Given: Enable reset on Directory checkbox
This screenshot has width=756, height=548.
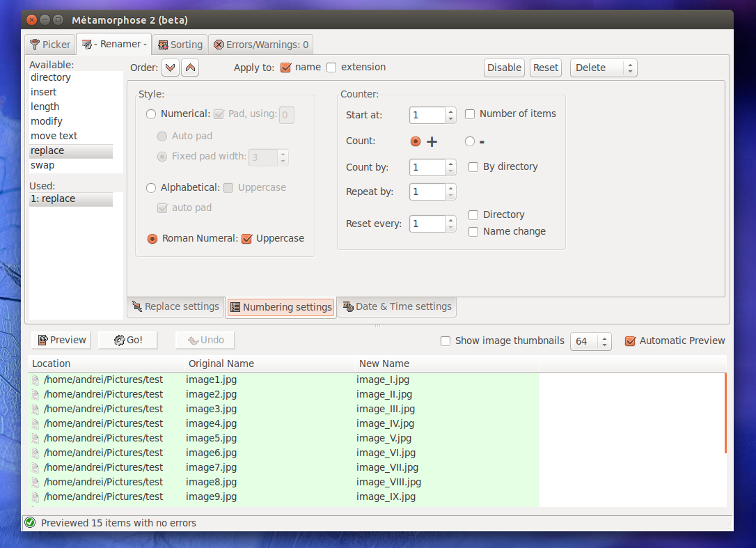Looking at the screenshot, I should click(x=473, y=214).
